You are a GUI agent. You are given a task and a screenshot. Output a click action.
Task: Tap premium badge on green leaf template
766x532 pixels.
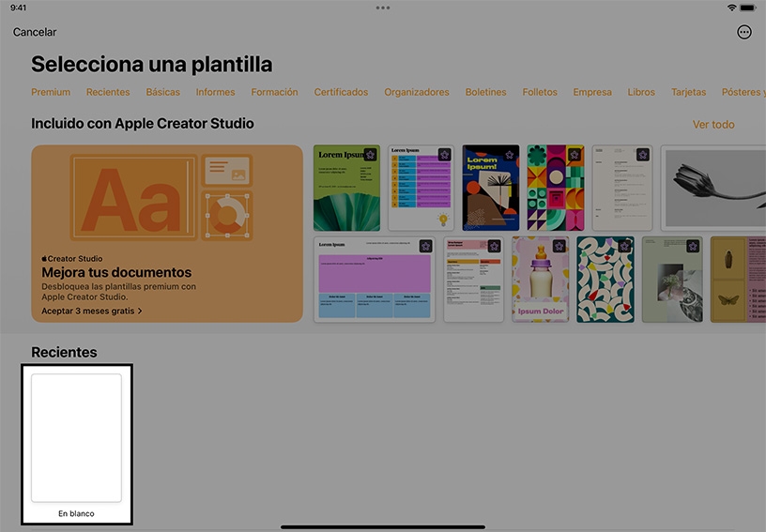[x=370, y=155]
